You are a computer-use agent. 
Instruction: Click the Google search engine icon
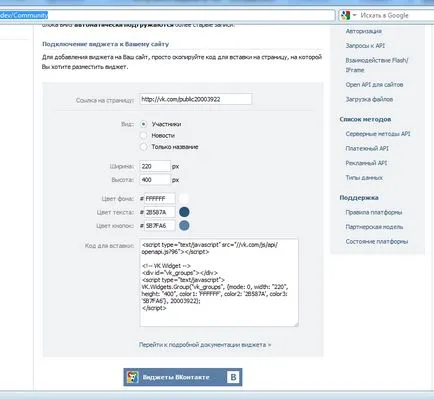[345, 15]
